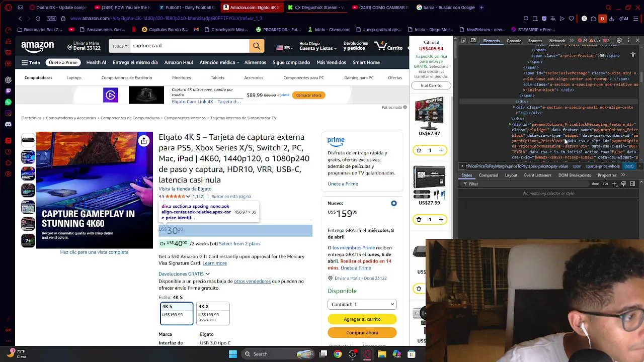
Task: Click the orange search magnifier button
Action: [257, 46]
